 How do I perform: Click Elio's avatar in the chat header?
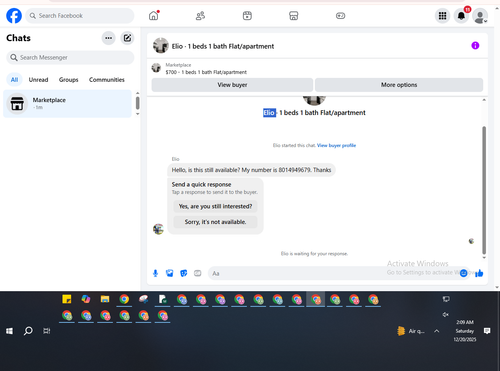[161, 46]
